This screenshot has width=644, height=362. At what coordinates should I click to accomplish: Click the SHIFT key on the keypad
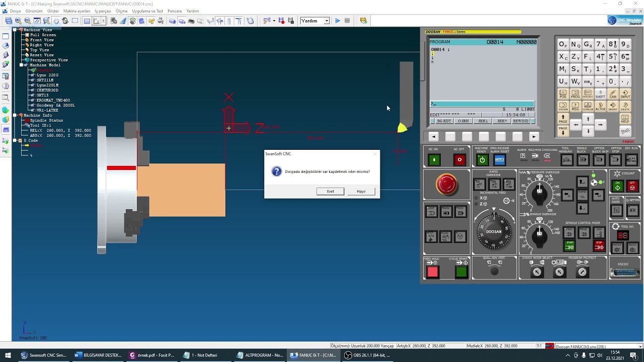point(600,94)
